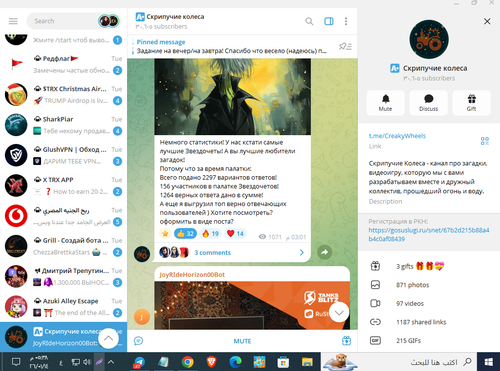The height and width of the screenshot is (371, 500).
Task: Open Telegram from the taskbar
Action: pos(139,362)
